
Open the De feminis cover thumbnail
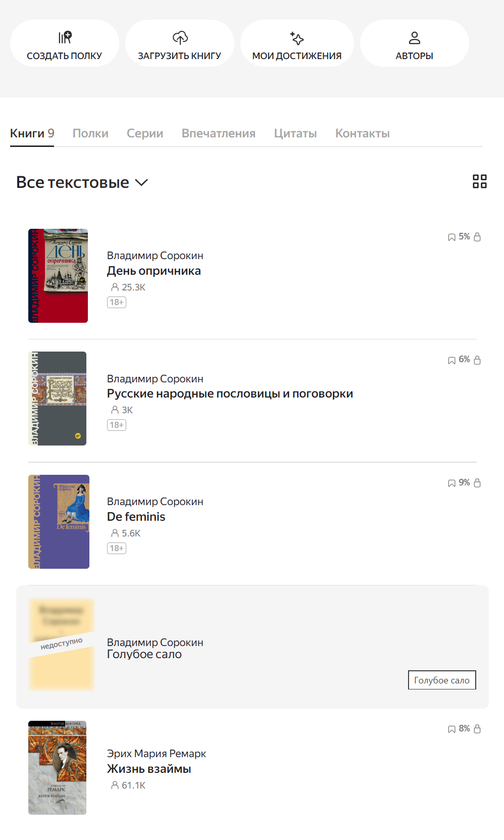[59, 522]
